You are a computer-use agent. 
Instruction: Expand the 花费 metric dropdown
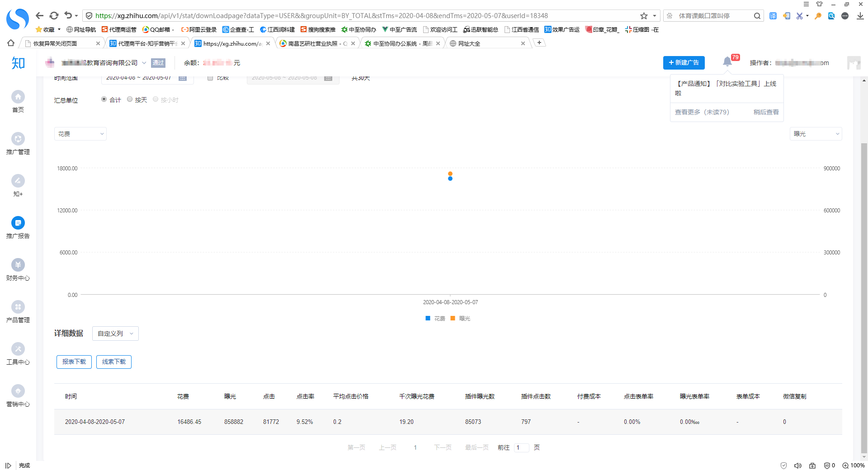click(80, 134)
